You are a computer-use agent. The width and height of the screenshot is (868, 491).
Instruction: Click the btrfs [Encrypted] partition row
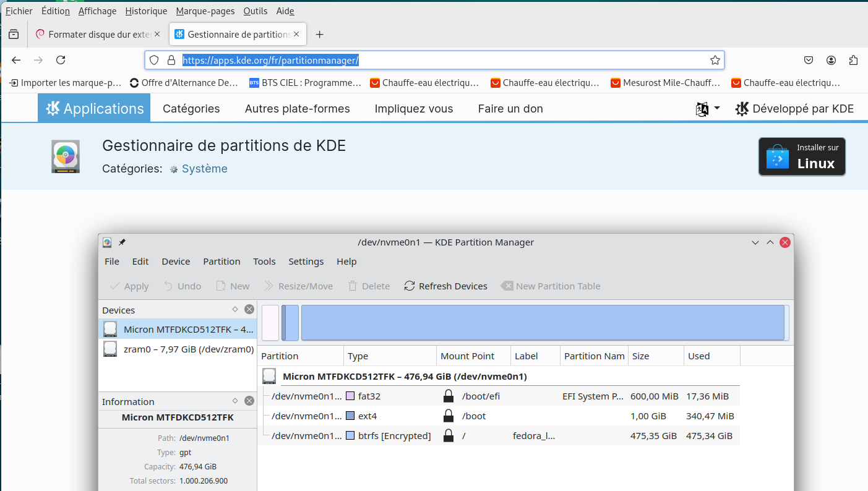click(499, 435)
